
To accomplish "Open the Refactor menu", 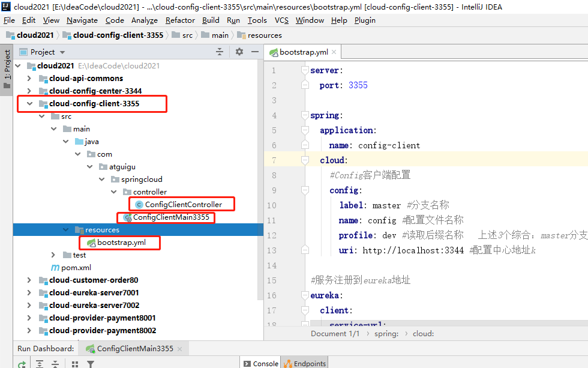I will coord(180,20).
